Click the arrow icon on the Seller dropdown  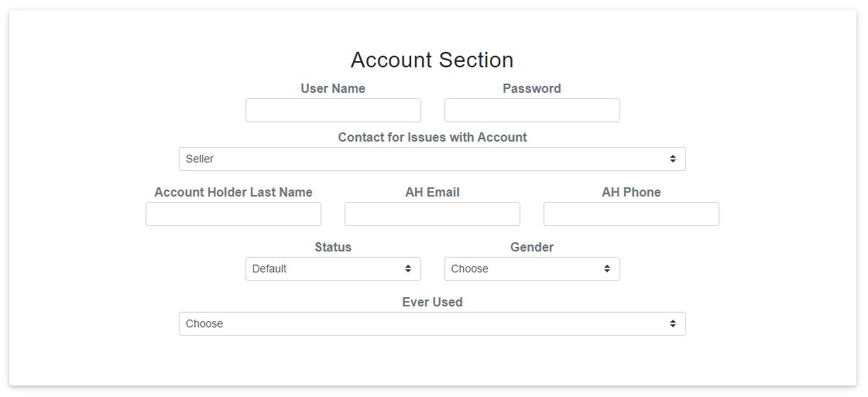[673, 159]
